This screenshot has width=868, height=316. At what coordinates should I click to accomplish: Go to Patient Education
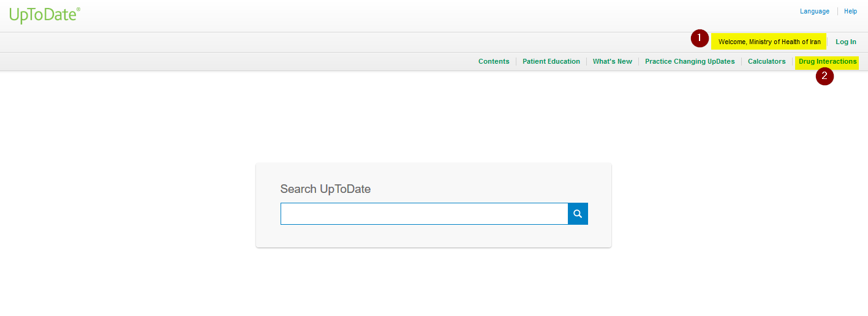tap(551, 61)
